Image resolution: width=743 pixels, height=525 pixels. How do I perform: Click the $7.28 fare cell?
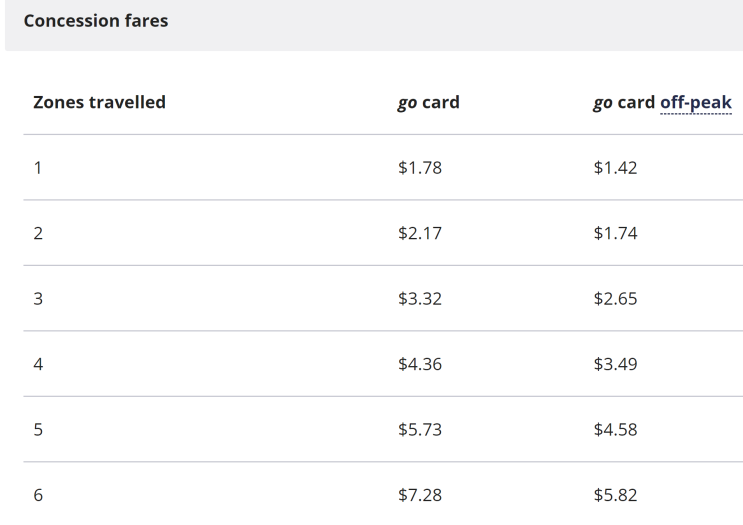pos(419,496)
